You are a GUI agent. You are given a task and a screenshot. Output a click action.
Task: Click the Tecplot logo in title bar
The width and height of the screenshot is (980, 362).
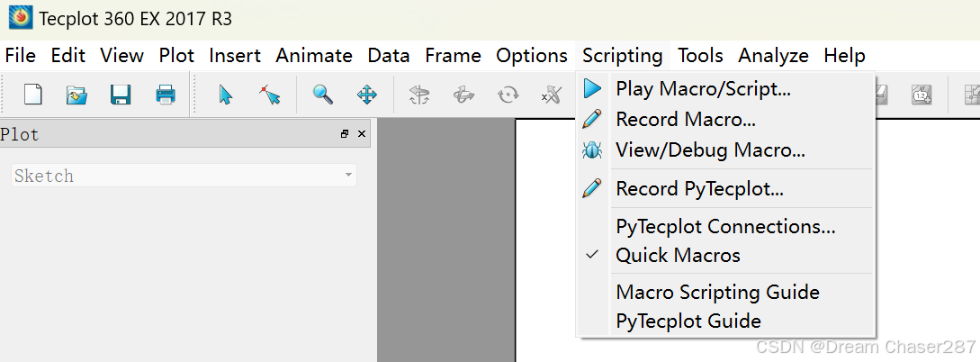(20, 18)
